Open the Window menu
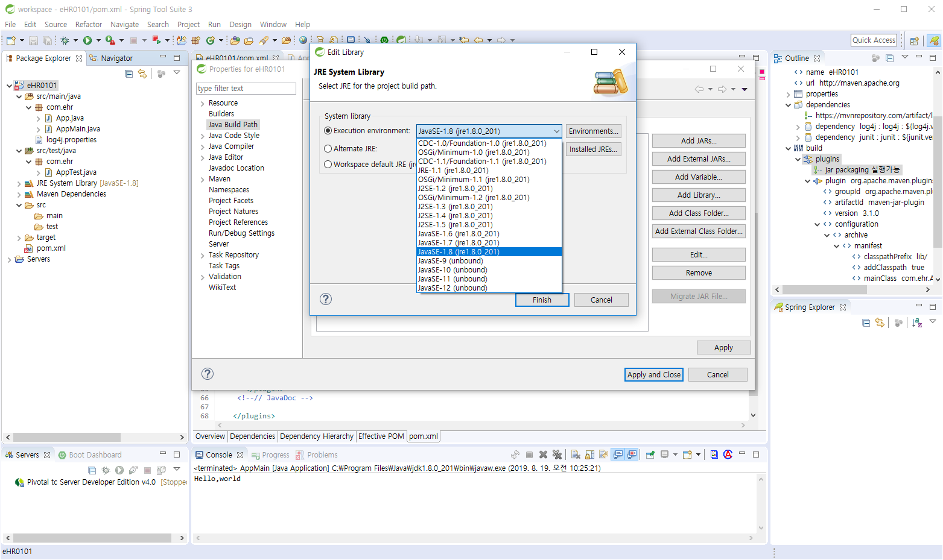Viewport: 943px width, 560px height. pyautogui.click(x=273, y=25)
